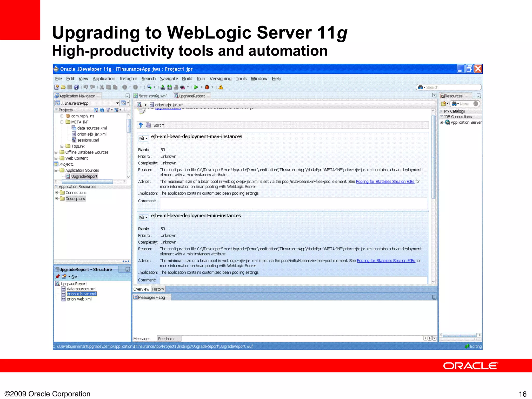The height and width of the screenshot is (399, 532).
Task: Click the binoculars icon in the top Search box
Action: 420,87
